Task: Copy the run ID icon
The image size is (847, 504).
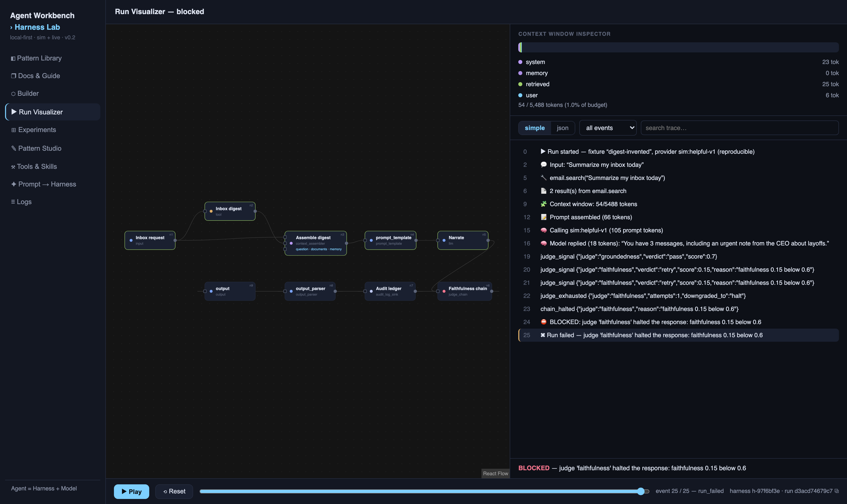Action: tap(836, 491)
